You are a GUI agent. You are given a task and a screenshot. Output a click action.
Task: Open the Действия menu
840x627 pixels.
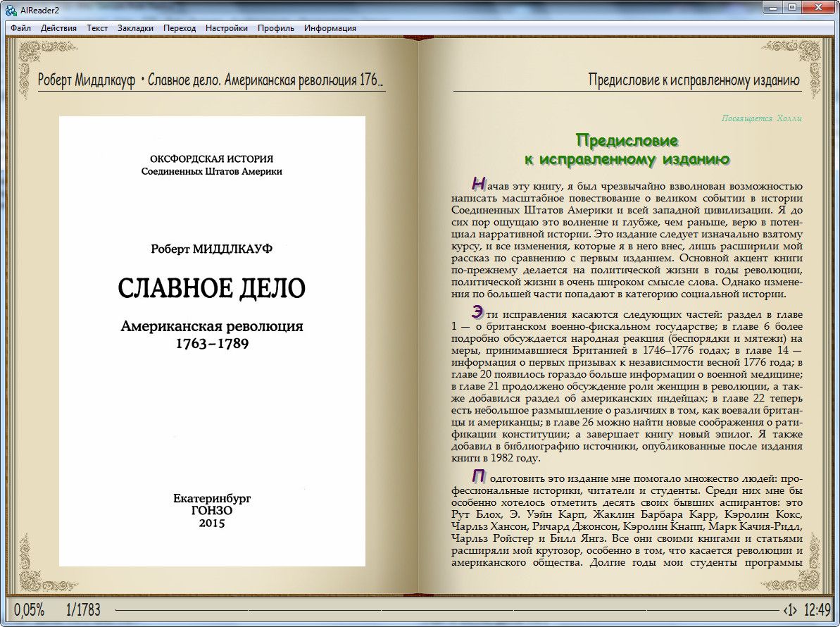[x=58, y=28]
